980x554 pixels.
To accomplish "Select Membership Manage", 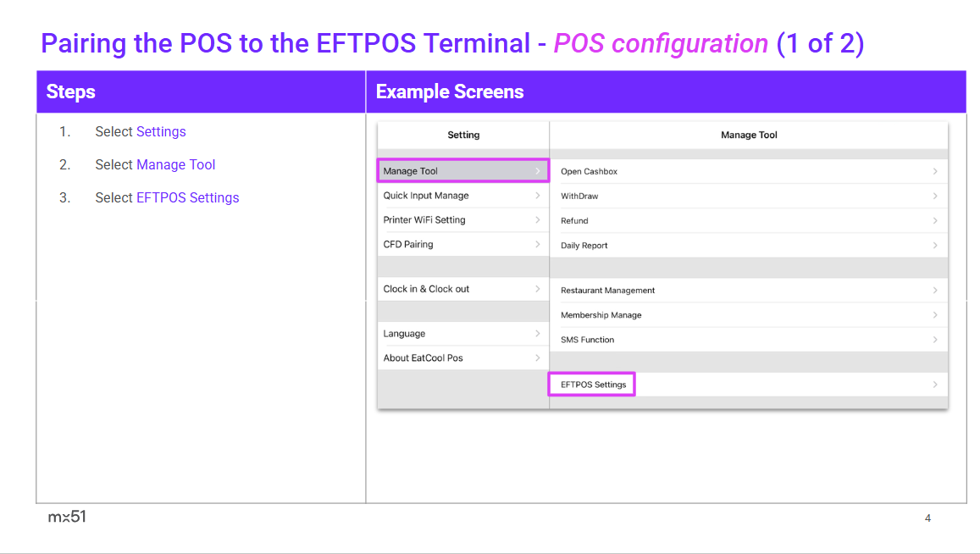I will [601, 315].
